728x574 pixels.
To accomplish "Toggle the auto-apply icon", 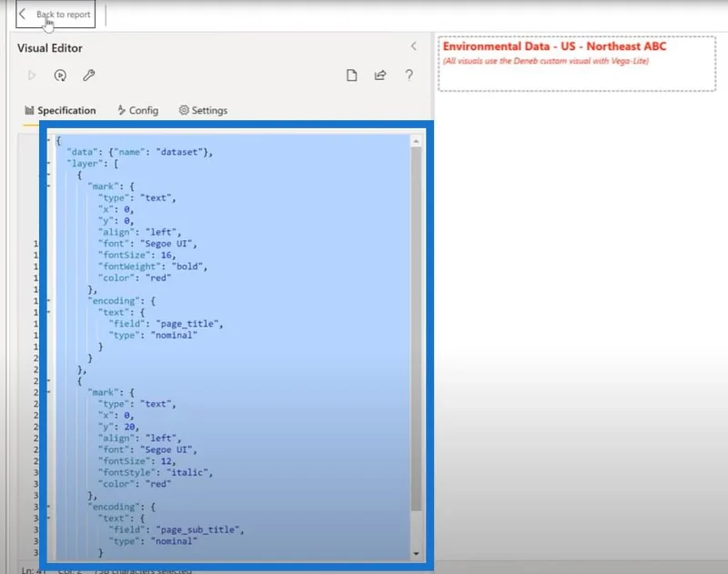I will pyautogui.click(x=60, y=76).
